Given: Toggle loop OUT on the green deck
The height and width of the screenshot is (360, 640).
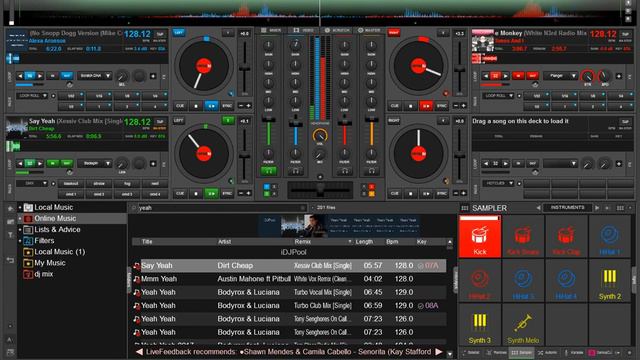Looking at the screenshot, I should tap(67, 163).
